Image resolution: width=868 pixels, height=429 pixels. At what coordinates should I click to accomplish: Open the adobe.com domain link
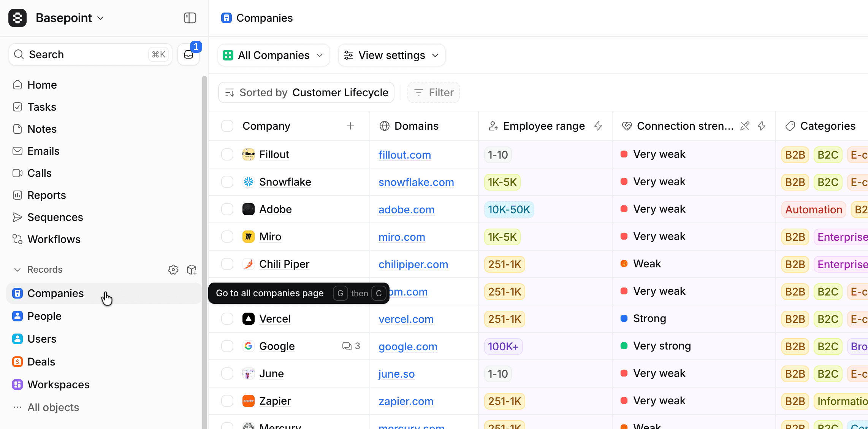(406, 210)
